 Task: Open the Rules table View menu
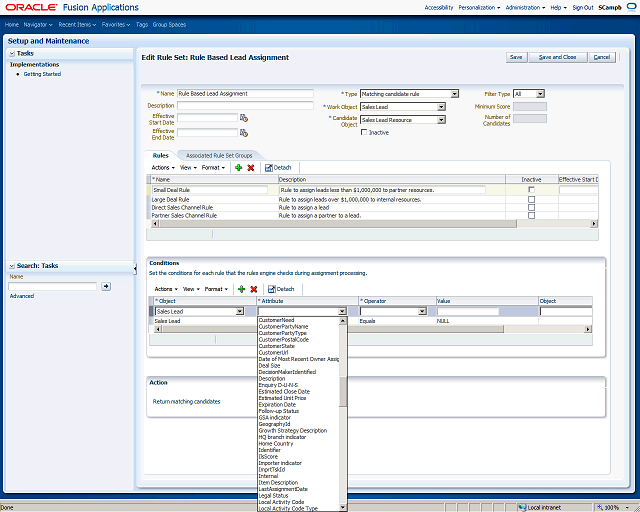coord(188,167)
